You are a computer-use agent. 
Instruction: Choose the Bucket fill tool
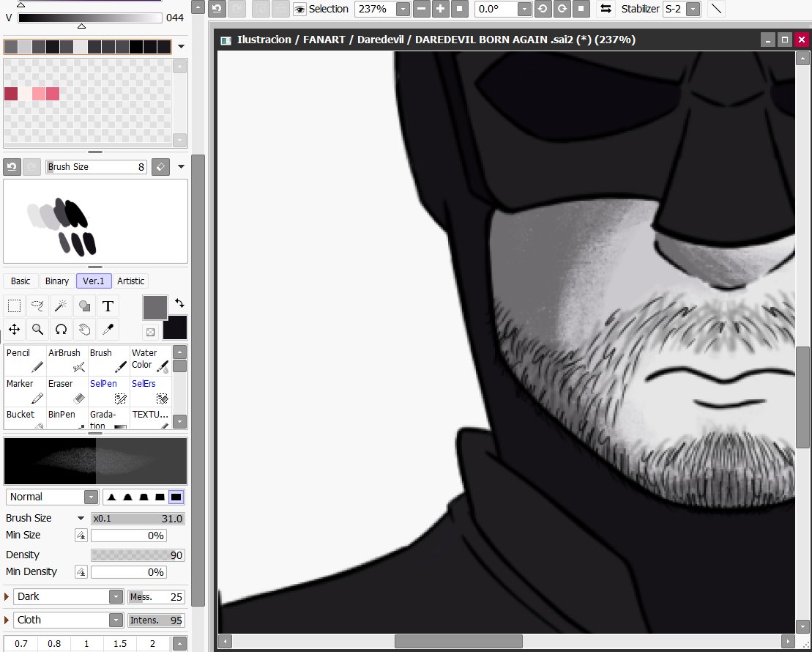tap(25, 418)
